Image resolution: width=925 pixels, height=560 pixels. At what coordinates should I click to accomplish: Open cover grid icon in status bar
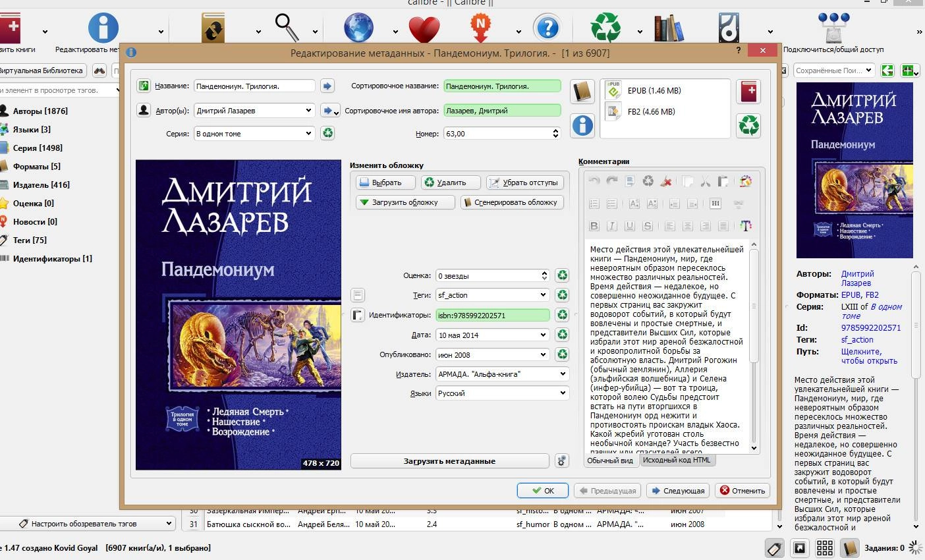click(x=824, y=547)
